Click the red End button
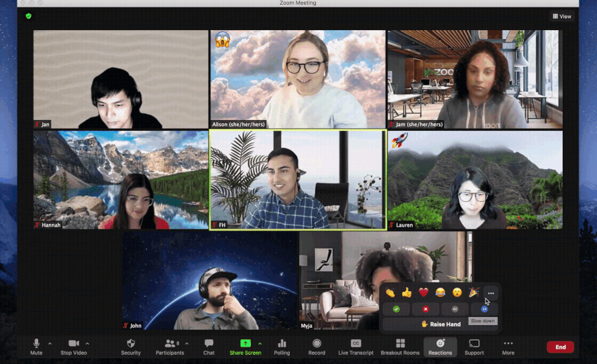The image size is (597, 364). tap(560, 347)
